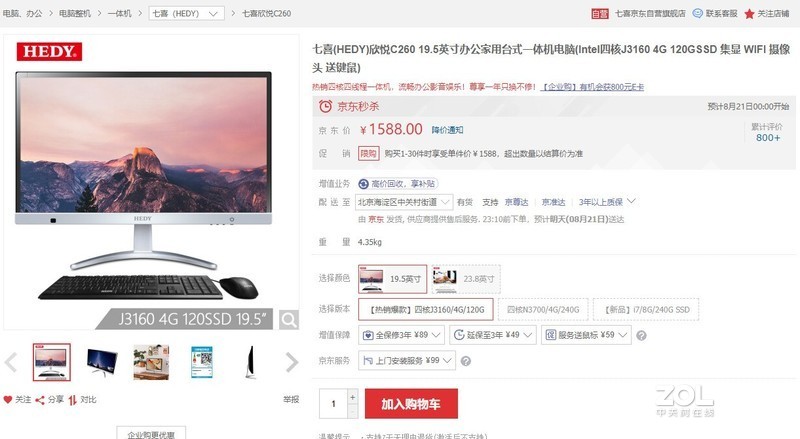Click the help question mark beside 上门安装服务
This screenshot has height=439, width=800.
465,361
